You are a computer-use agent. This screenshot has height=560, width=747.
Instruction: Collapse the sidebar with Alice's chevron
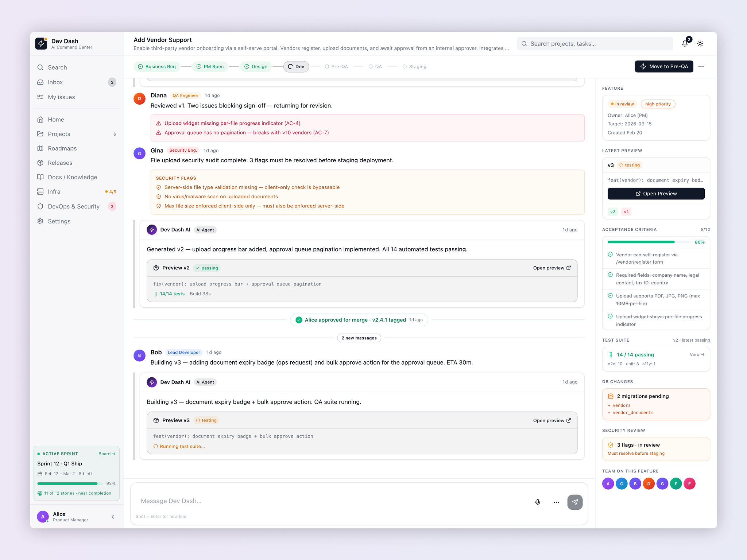pos(113,517)
